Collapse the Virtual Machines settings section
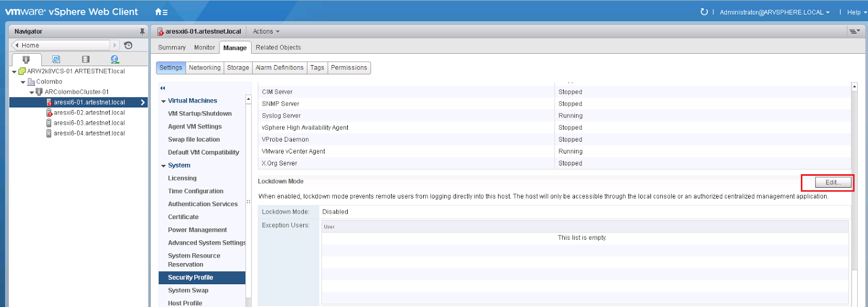The image size is (868, 307). (x=163, y=101)
